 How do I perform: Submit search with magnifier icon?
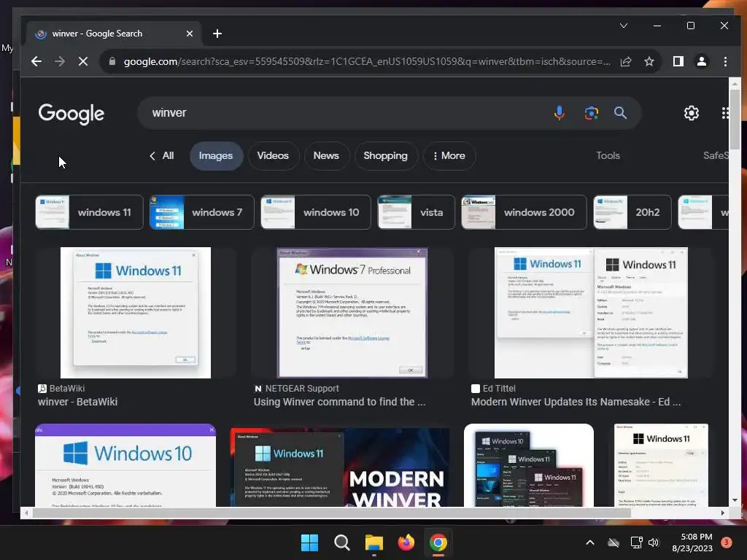tap(620, 113)
